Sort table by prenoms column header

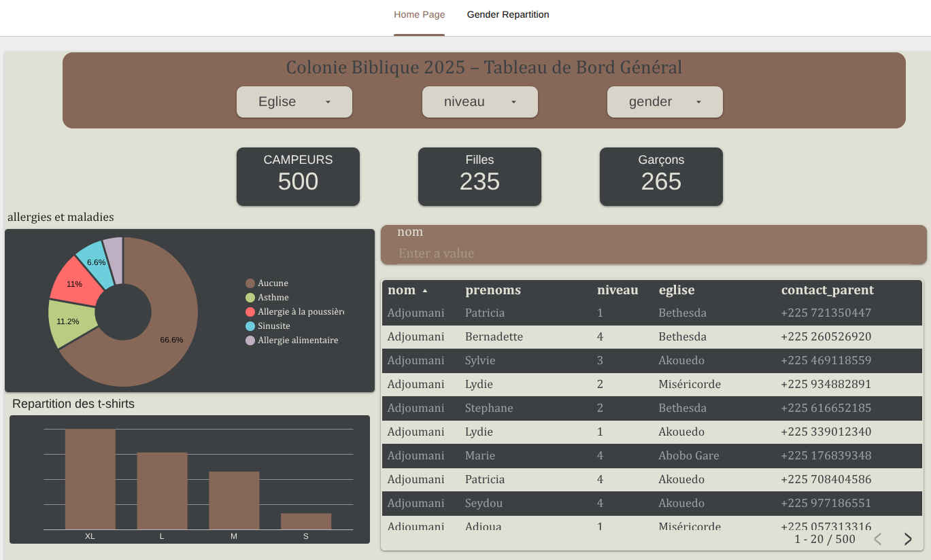pos(492,290)
